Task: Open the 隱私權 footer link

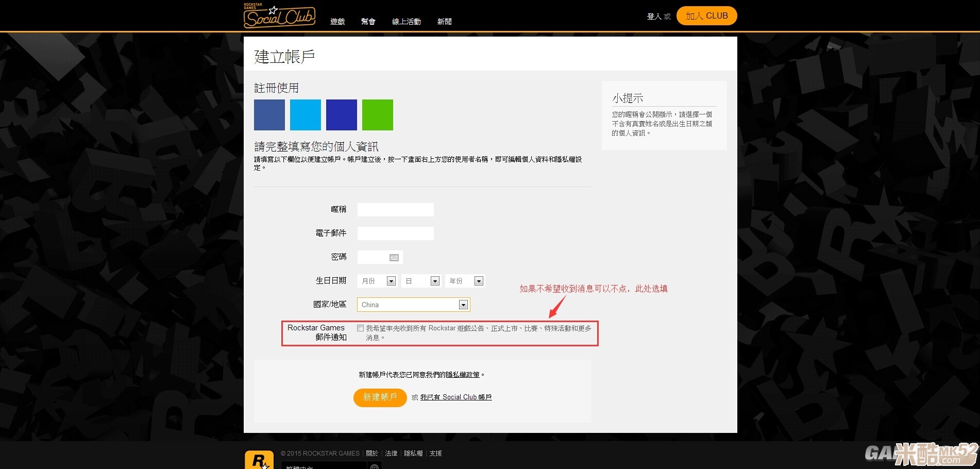Action: click(413, 454)
